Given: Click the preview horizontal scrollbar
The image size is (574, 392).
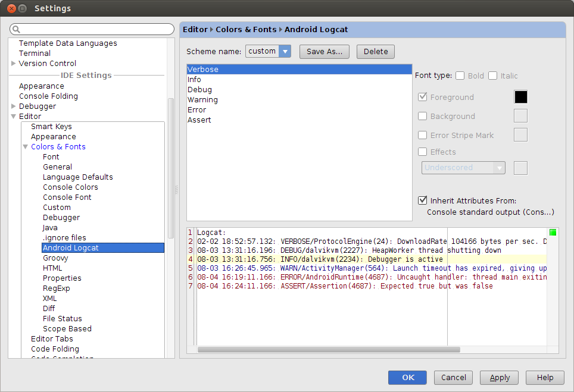Looking at the screenshot, I should click(329, 350).
